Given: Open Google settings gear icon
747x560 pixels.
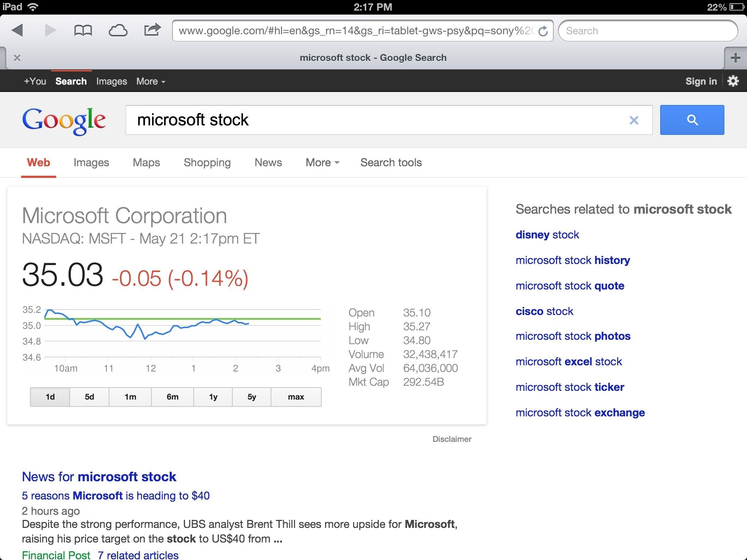Looking at the screenshot, I should 733,81.
